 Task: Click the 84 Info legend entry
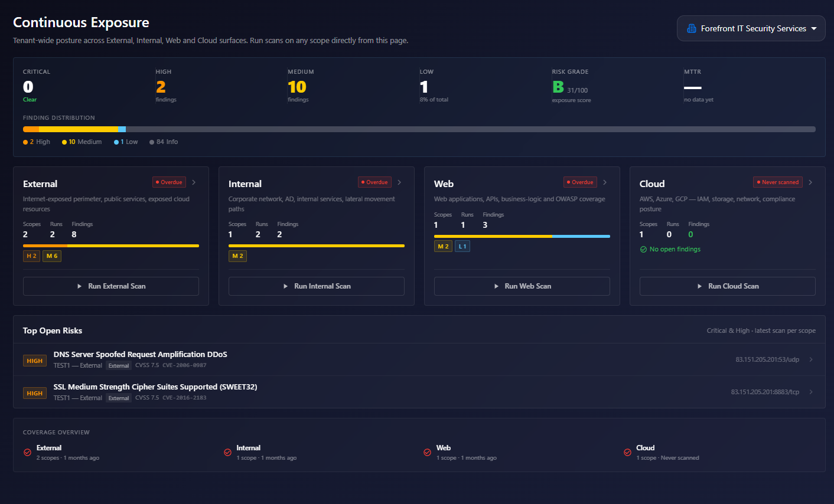164,142
